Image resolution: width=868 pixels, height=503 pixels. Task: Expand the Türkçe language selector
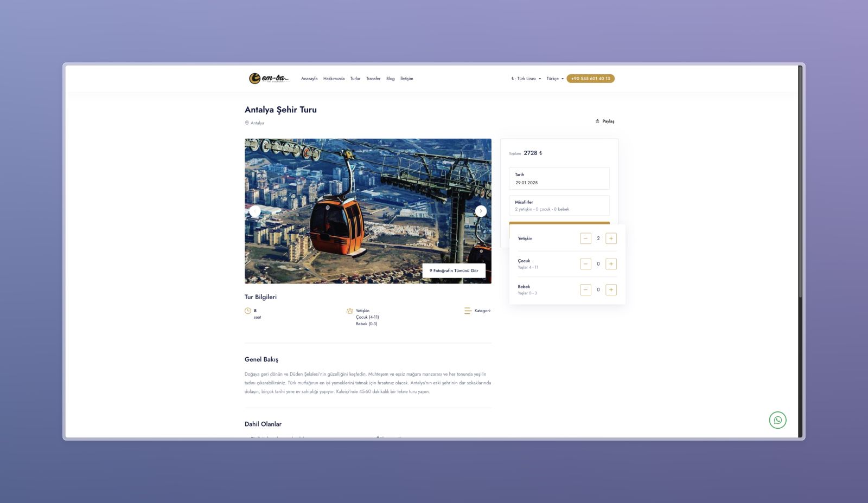point(554,79)
